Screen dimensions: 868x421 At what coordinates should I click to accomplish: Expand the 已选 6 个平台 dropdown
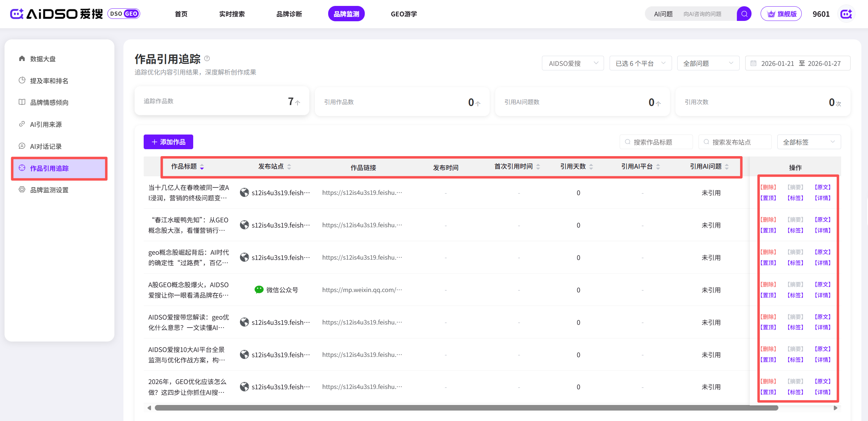click(x=640, y=63)
